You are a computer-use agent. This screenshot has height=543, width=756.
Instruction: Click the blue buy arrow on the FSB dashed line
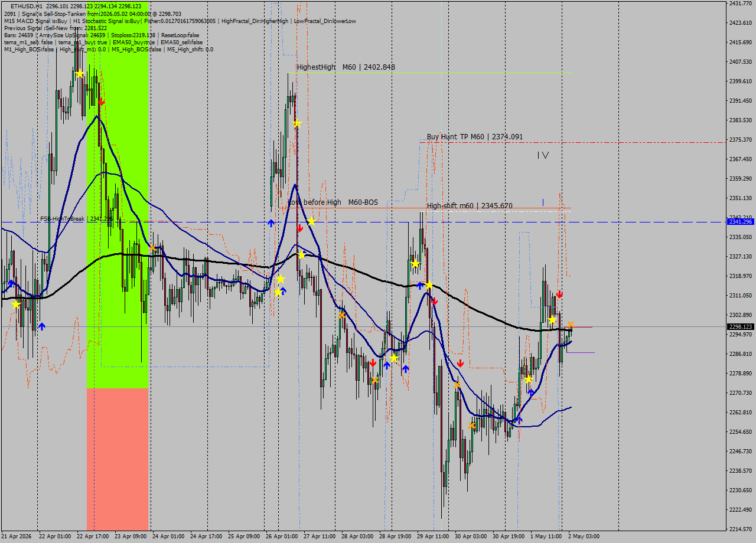271,223
